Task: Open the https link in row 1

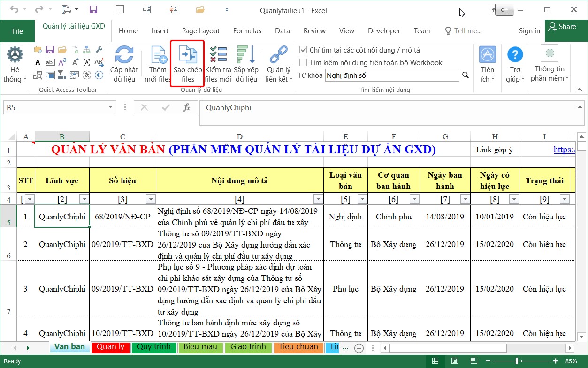Action: (564, 150)
